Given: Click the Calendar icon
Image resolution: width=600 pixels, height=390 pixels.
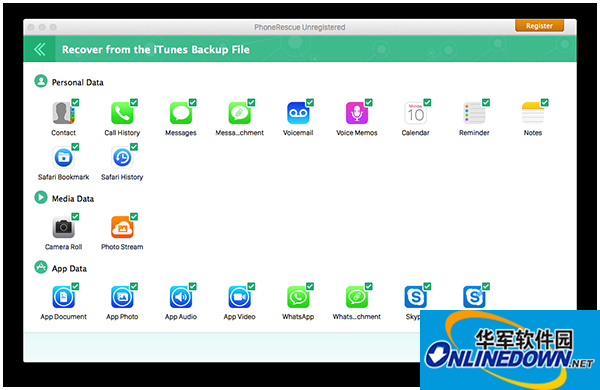Looking at the screenshot, I should pos(415,113).
